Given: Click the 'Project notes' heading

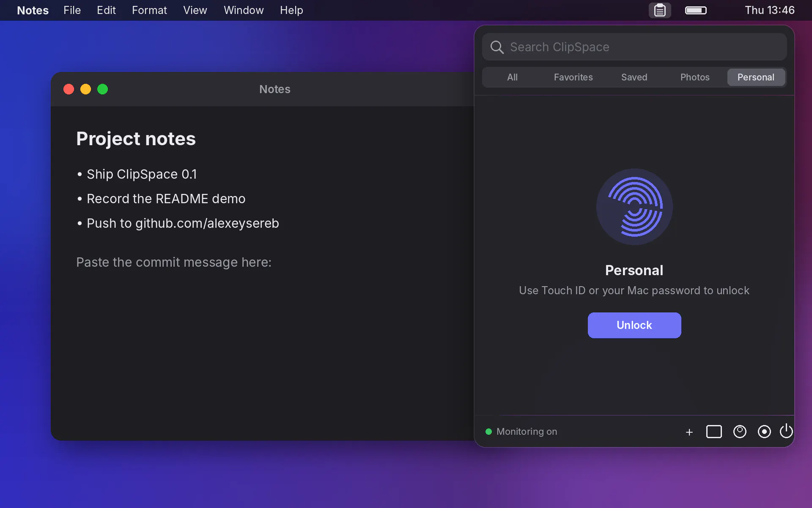Looking at the screenshot, I should tap(136, 139).
